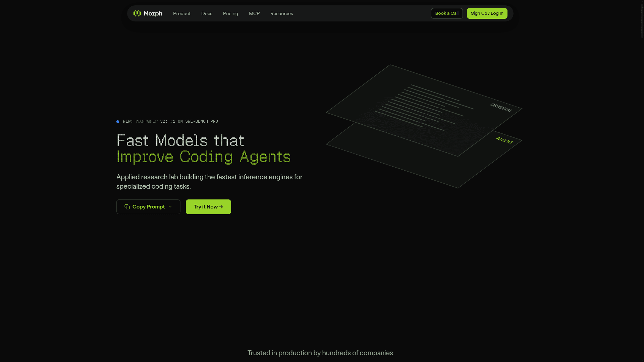Click the "Improve Coding Agents" headline

(204, 157)
